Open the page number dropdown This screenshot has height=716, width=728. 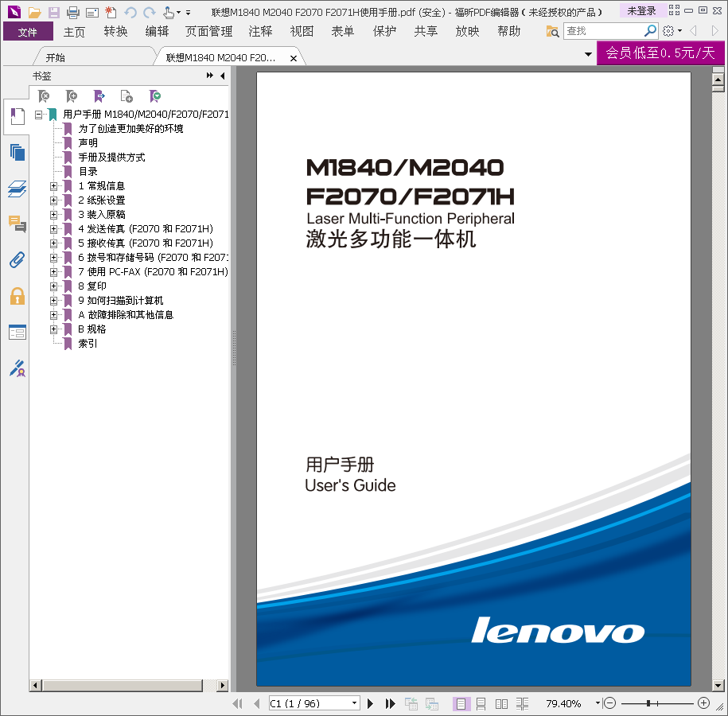pyautogui.click(x=354, y=703)
